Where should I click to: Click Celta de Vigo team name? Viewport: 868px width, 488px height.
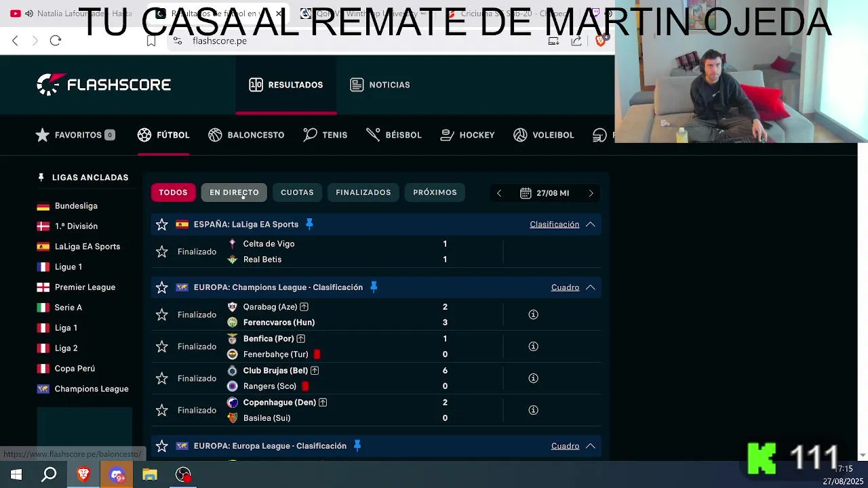(x=269, y=244)
